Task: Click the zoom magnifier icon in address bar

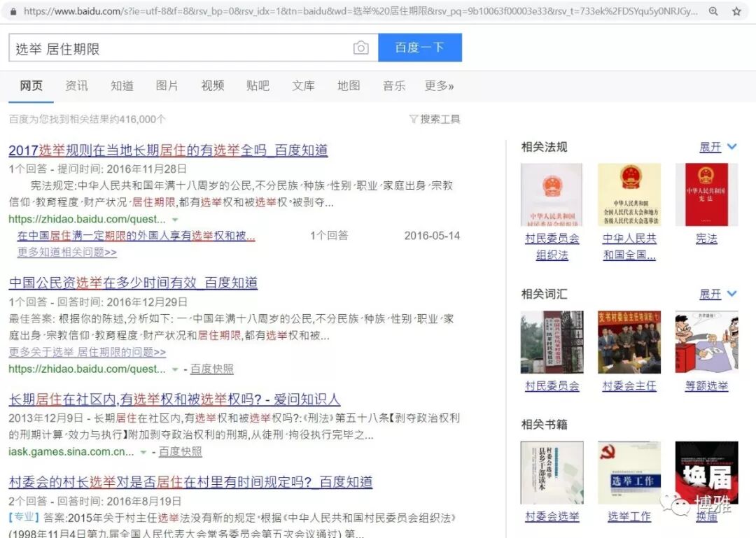Action: [x=713, y=11]
